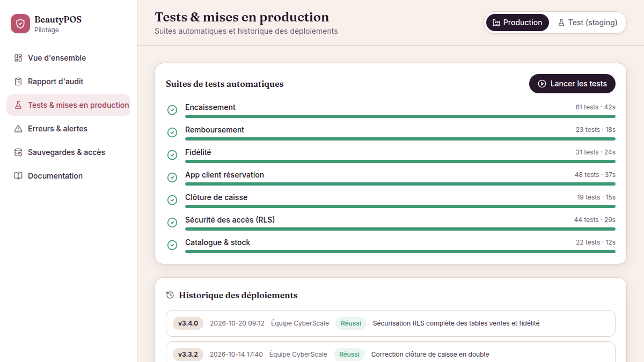Image resolution: width=644 pixels, height=362 pixels.
Task: Open the Documentation section
Action: pos(68,176)
